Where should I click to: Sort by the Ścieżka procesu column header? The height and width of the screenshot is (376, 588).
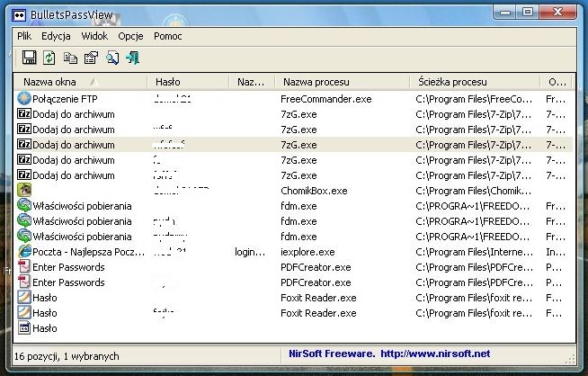pos(475,82)
